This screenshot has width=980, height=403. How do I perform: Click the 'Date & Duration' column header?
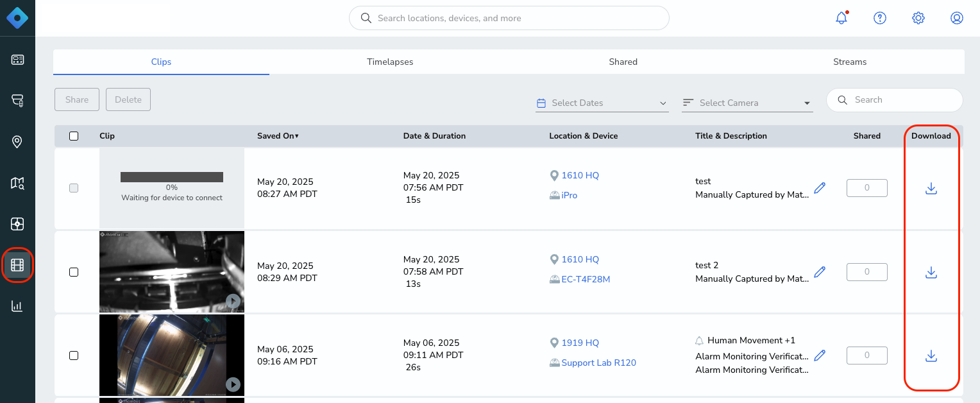coord(434,136)
